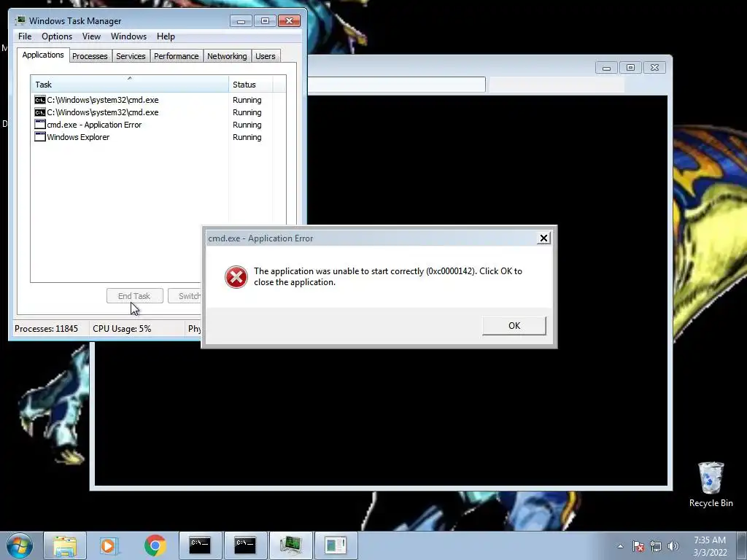Image resolution: width=747 pixels, height=560 pixels.
Task: Sort the task list by the Task column header
Action: pyautogui.click(x=130, y=85)
